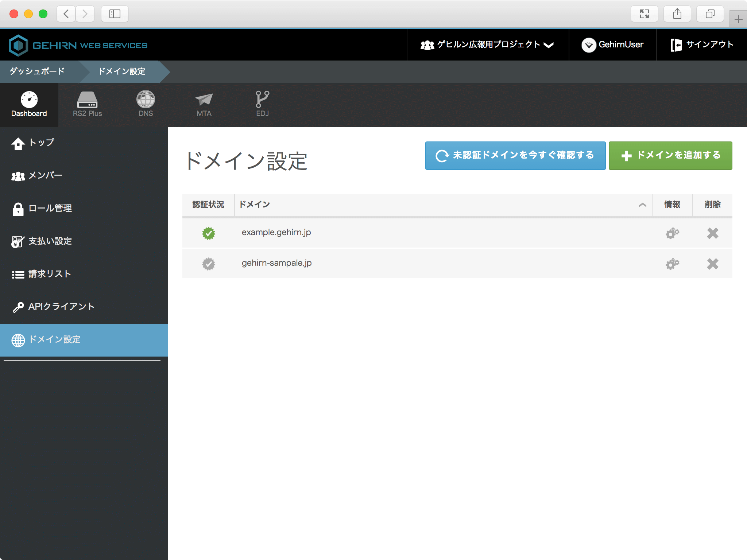The width and height of the screenshot is (747, 560).
Task: Click 未認証ドメインを今すぐ確認する button
Action: point(515,156)
